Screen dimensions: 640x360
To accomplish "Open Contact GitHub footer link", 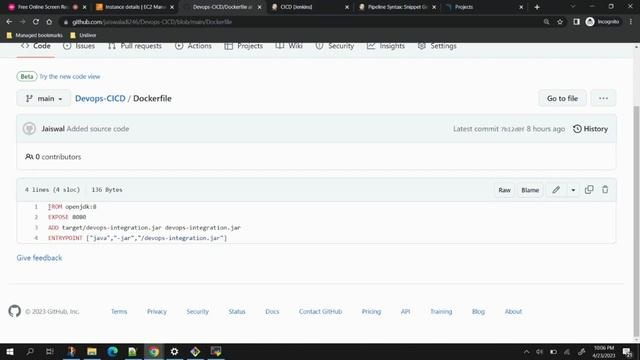I will 320,311.
